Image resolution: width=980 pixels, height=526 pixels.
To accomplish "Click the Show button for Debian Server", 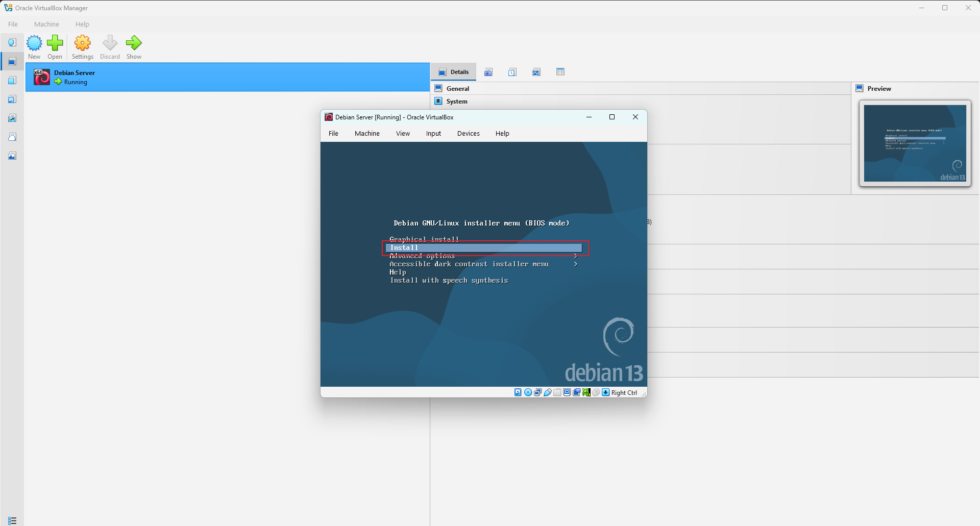I will coord(134,46).
